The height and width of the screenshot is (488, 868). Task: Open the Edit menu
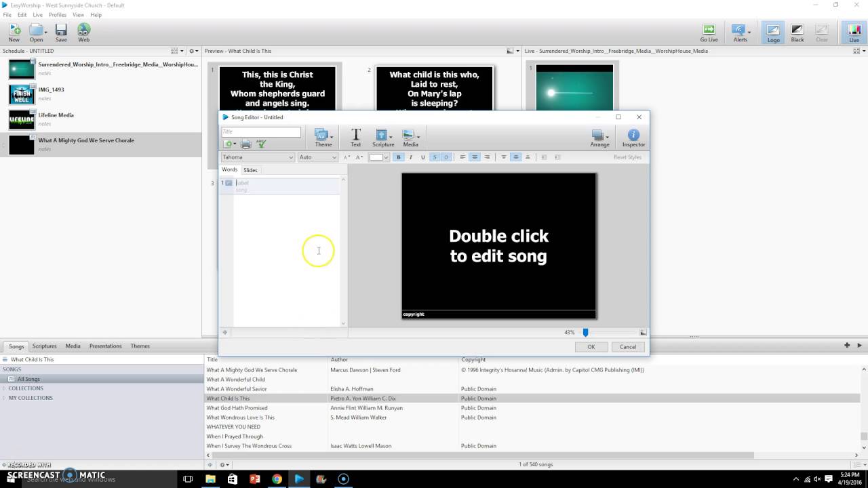(22, 15)
